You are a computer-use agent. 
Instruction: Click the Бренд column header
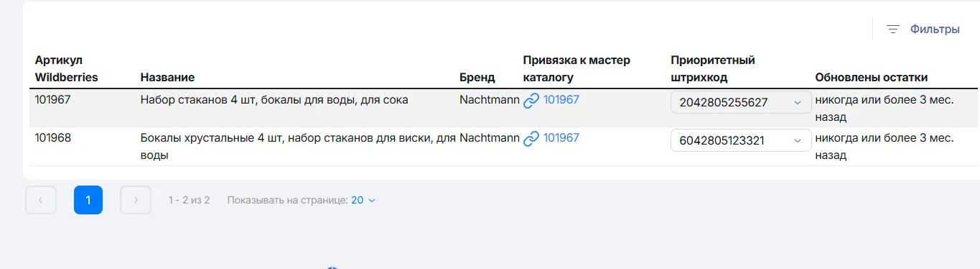[x=477, y=77]
